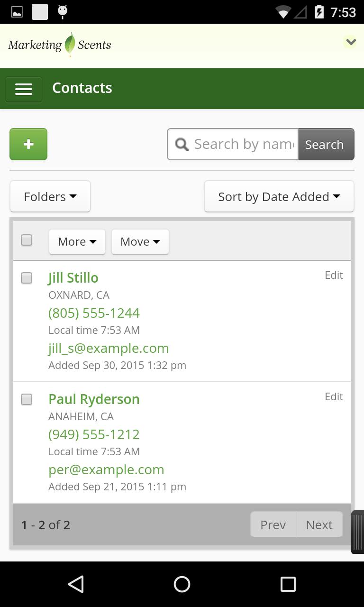Check the box for Jill Stillo
Viewport: 364px width, 607px height.
[x=27, y=278]
